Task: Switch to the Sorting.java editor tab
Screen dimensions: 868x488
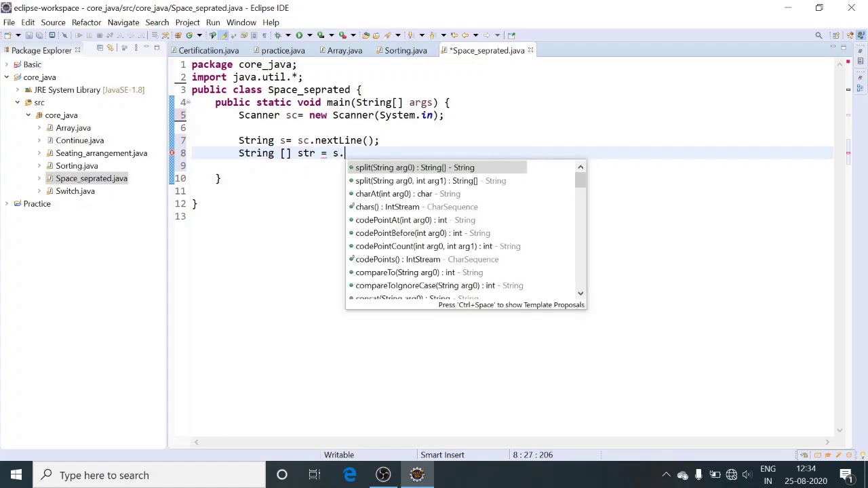Action: (x=401, y=50)
